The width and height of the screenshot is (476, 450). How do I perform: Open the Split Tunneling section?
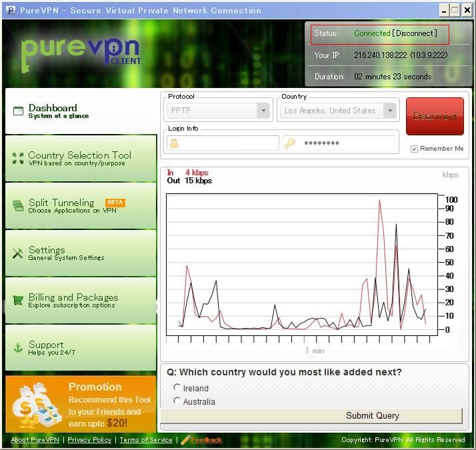pos(81,205)
